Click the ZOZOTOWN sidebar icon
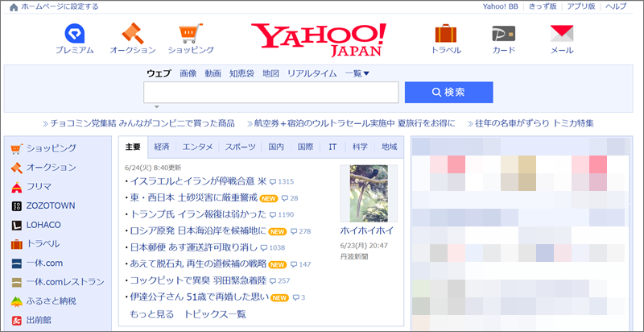Image resolution: width=644 pixels, height=332 pixels. tap(16, 205)
